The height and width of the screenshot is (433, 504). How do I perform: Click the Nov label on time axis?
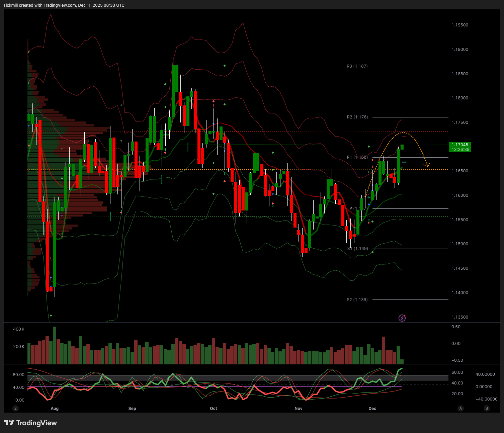[299, 409]
